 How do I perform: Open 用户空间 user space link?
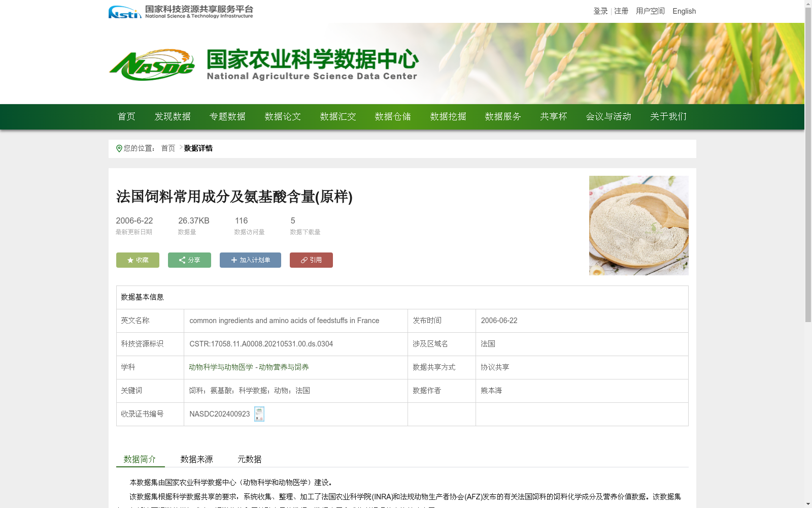[x=650, y=11]
